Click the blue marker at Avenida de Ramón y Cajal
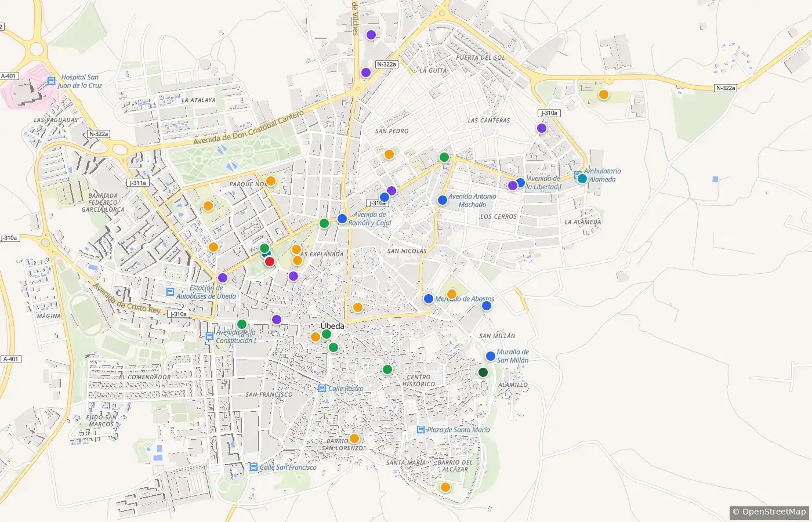Image resolution: width=812 pixels, height=522 pixels. pyautogui.click(x=342, y=219)
